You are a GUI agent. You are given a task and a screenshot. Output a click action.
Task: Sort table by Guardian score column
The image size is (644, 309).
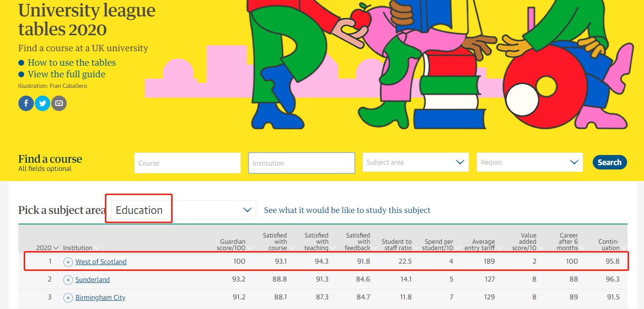click(x=233, y=245)
